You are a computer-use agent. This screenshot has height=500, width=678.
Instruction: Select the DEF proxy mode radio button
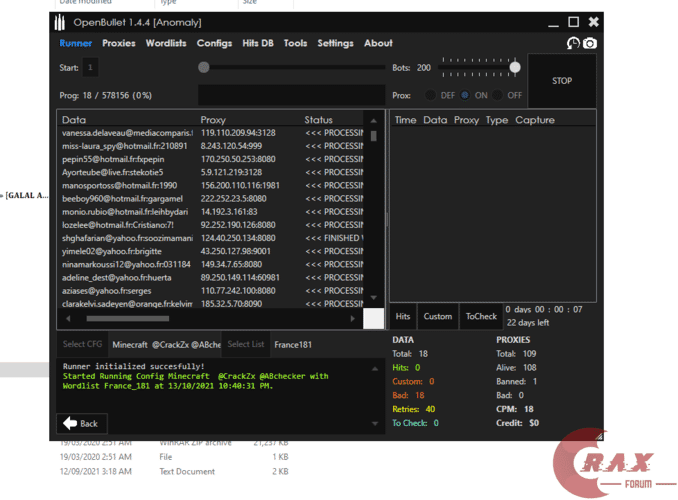431,95
